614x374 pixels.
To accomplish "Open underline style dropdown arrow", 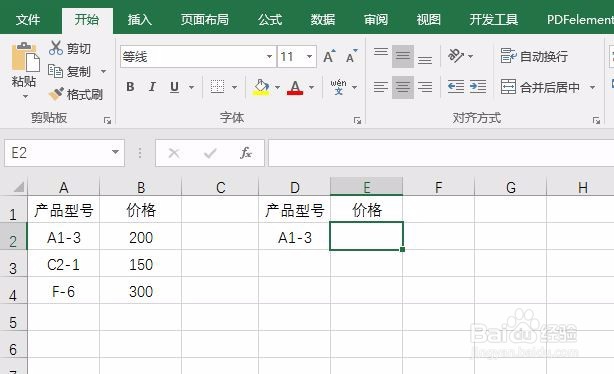I will click(191, 87).
